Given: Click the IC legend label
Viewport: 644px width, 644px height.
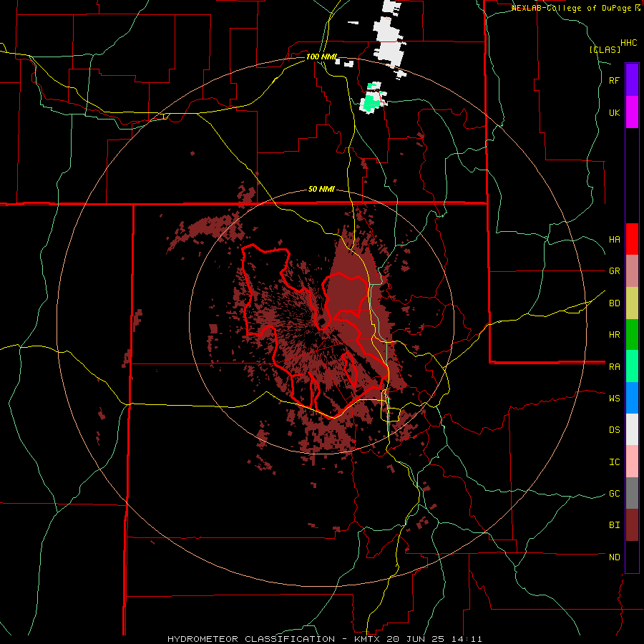Looking at the screenshot, I should point(615,462).
